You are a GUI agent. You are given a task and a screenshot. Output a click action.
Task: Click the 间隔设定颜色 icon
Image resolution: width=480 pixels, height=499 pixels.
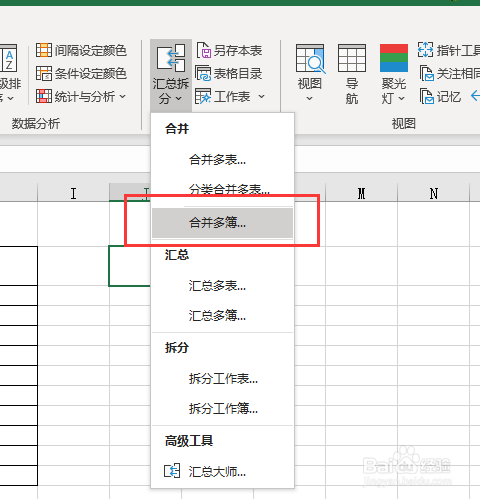coord(44,50)
